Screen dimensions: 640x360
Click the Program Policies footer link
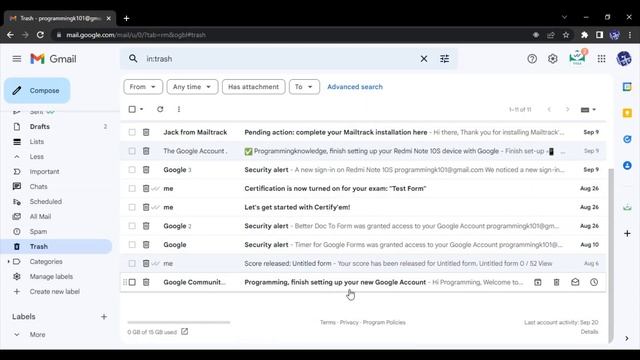tap(384, 322)
